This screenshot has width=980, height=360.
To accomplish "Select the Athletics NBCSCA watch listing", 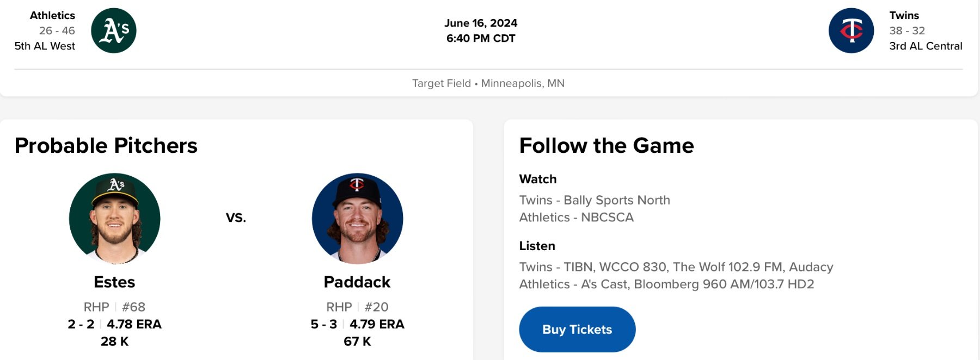I will coord(576,217).
